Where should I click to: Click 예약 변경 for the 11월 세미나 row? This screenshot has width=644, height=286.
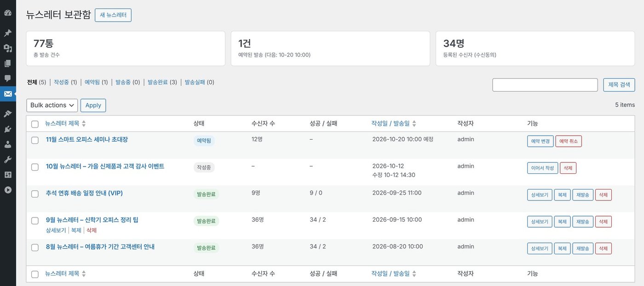click(x=540, y=141)
